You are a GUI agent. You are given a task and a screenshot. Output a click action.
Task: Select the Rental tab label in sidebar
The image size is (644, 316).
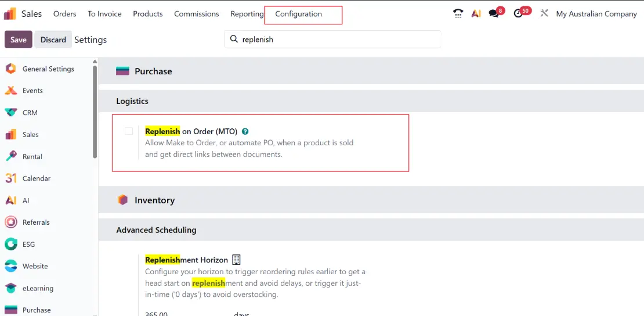(32, 156)
